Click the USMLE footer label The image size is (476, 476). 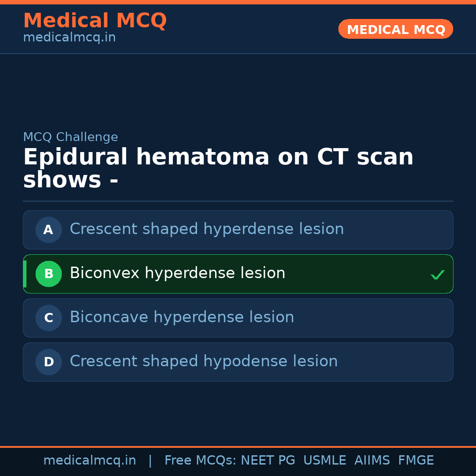[324, 461]
